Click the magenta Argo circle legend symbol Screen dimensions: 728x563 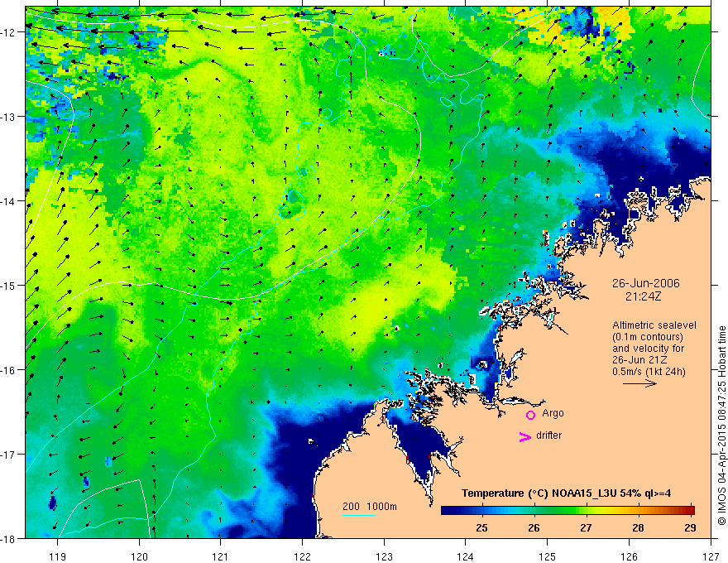(x=530, y=415)
